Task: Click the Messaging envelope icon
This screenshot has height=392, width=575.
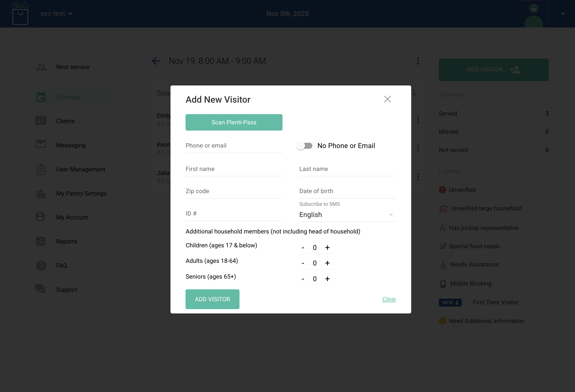Action: tap(41, 144)
